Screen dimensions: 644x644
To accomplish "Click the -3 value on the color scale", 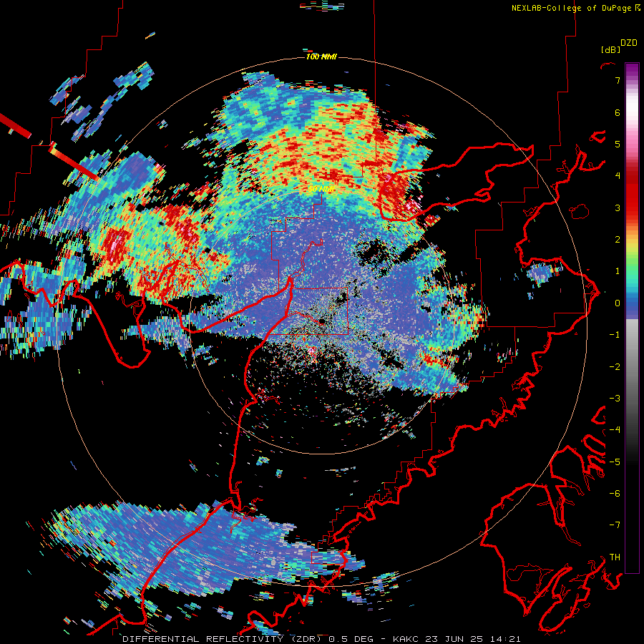I will [x=615, y=399].
